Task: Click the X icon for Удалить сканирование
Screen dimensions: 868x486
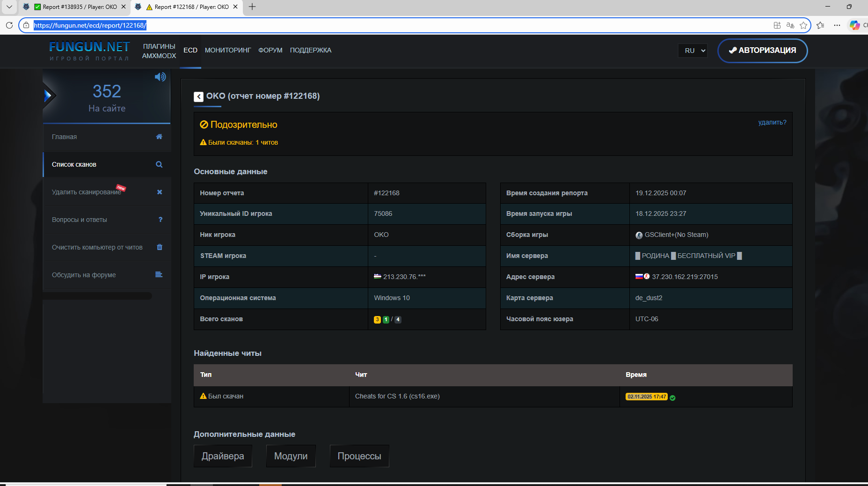Action: (160, 192)
